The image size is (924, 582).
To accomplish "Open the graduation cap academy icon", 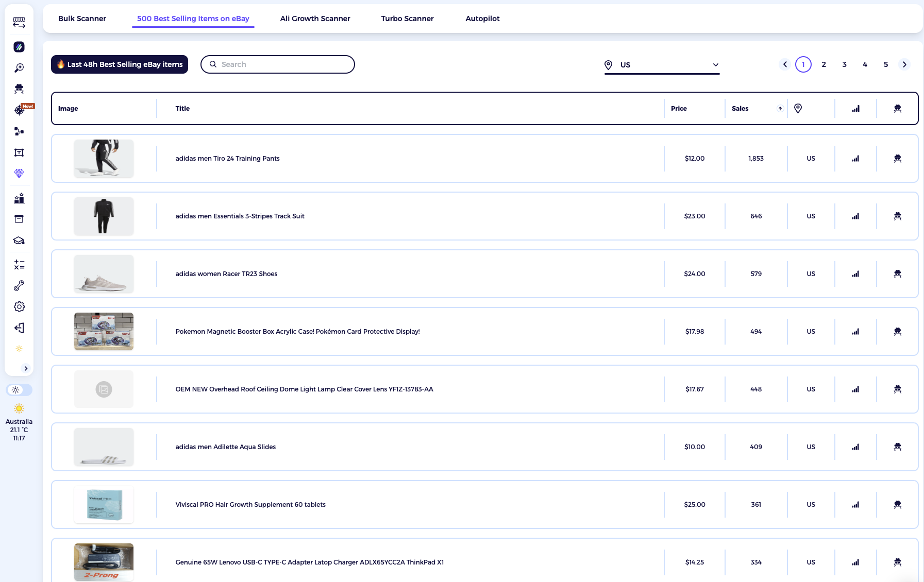I will coord(19,241).
